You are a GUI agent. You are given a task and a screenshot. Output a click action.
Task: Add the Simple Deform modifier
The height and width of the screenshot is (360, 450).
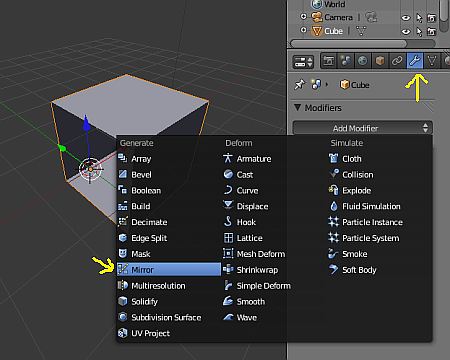pos(273,286)
